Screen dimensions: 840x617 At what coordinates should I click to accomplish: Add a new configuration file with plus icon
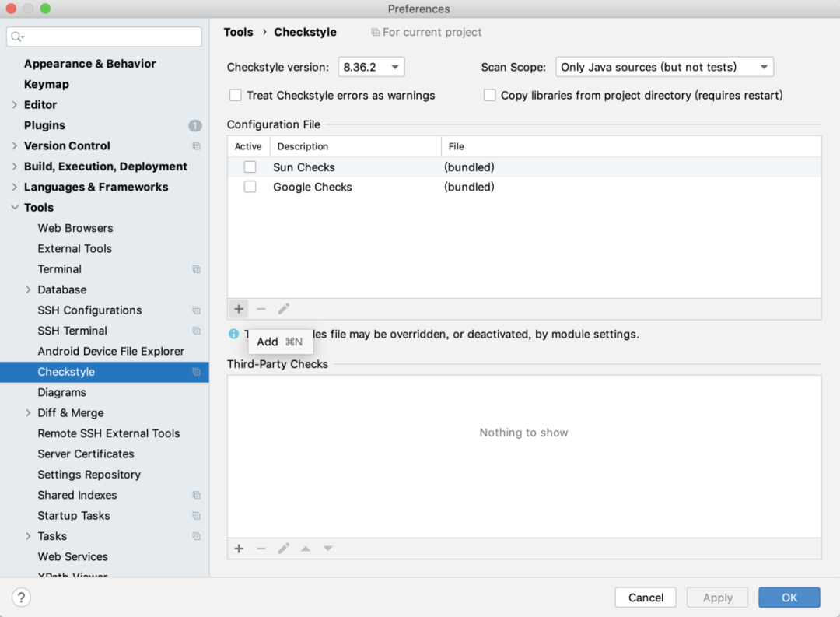(x=239, y=309)
